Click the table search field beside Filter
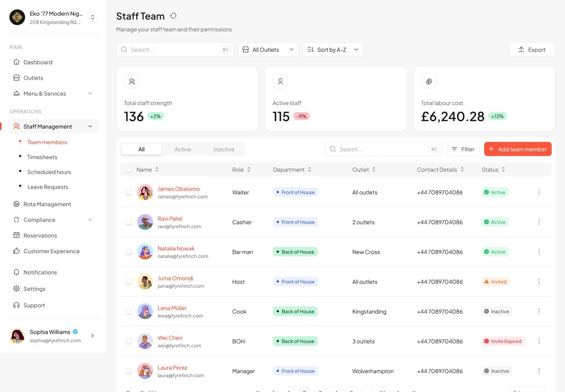This screenshot has width=565, height=392. 384,149
